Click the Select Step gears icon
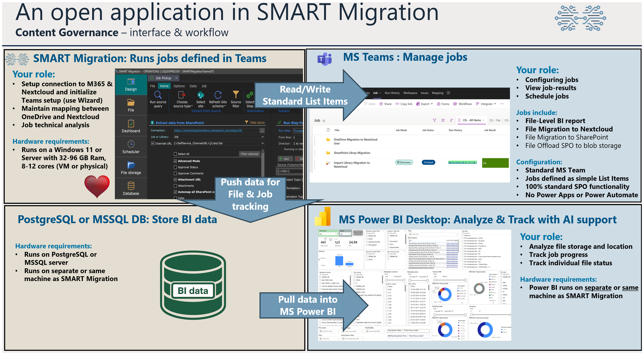 250,95
